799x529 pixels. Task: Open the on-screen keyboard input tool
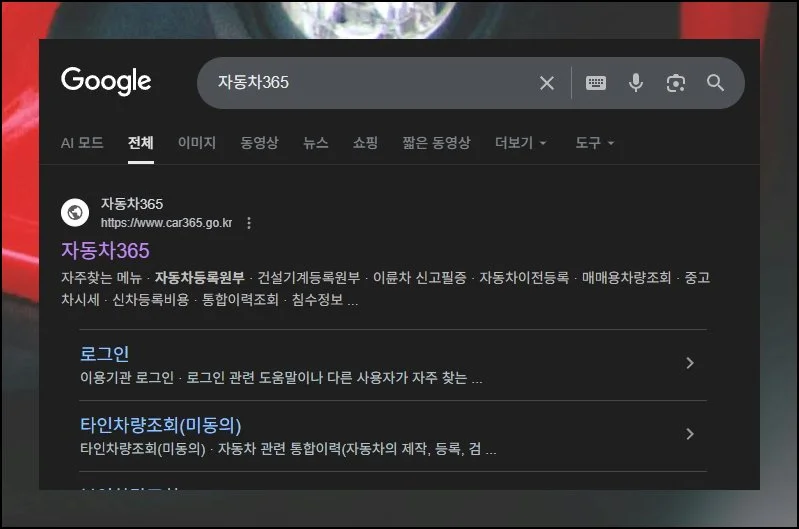click(596, 83)
